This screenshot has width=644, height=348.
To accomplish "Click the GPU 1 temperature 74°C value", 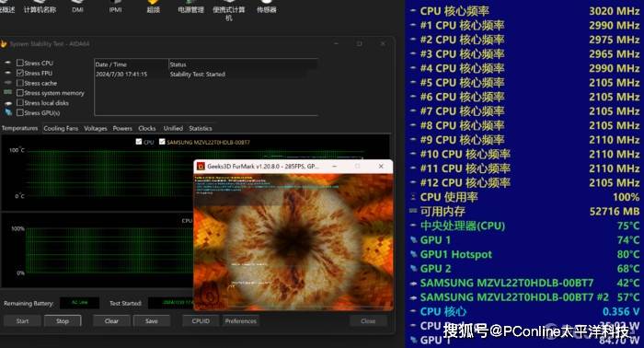I will tap(628, 240).
